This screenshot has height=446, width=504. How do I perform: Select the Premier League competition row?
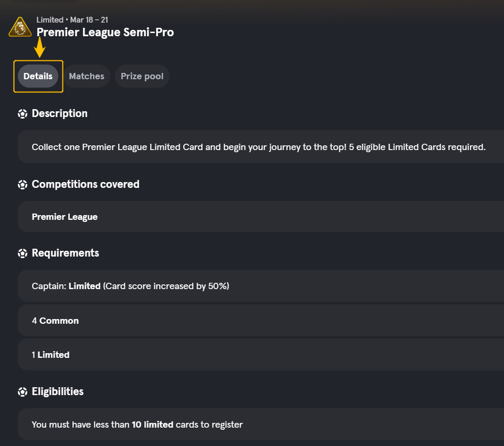(x=261, y=217)
